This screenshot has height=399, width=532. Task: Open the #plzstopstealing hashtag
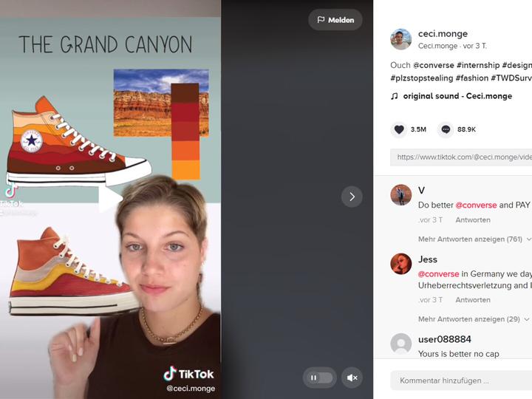pyautogui.click(x=422, y=78)
